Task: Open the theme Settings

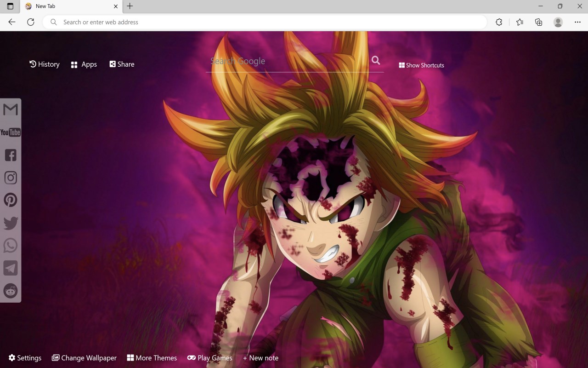Action: click(25, 358)
